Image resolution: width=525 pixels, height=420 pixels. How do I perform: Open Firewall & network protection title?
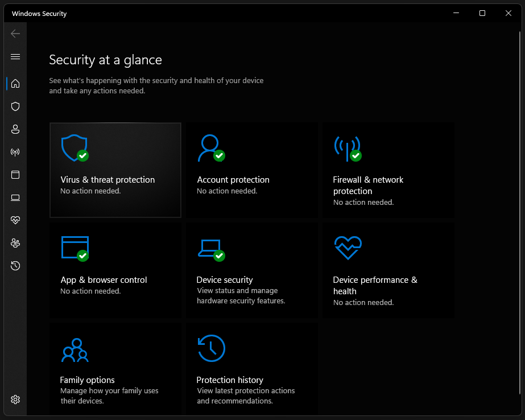click(x=369, y=185)
